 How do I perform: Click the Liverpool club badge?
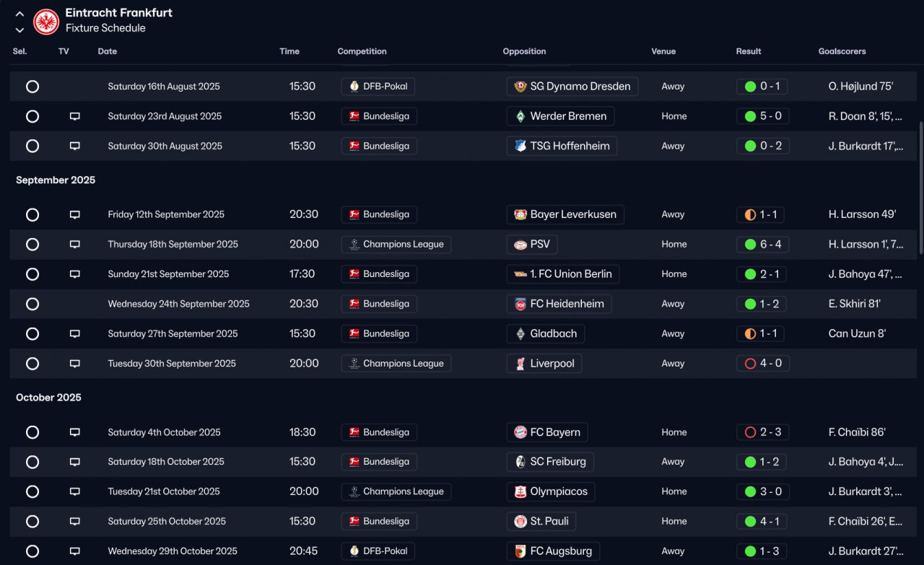(x=520, y=364)
